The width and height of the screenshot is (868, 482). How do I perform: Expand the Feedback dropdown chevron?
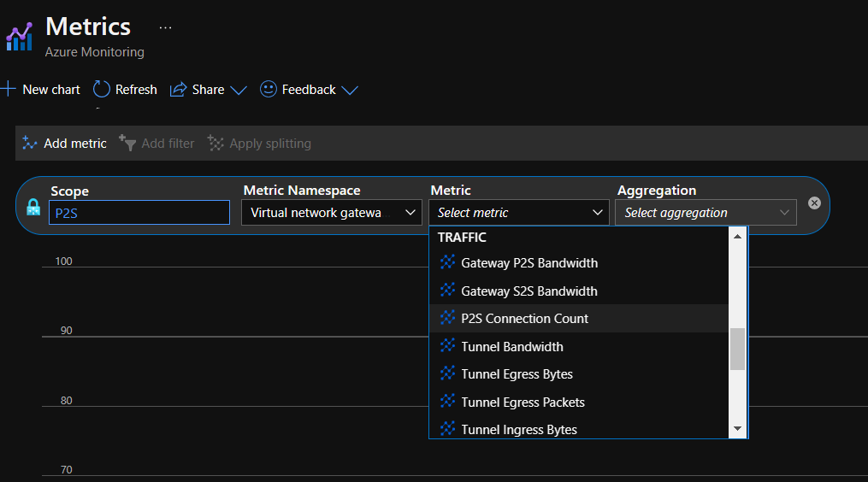(350, 91)
